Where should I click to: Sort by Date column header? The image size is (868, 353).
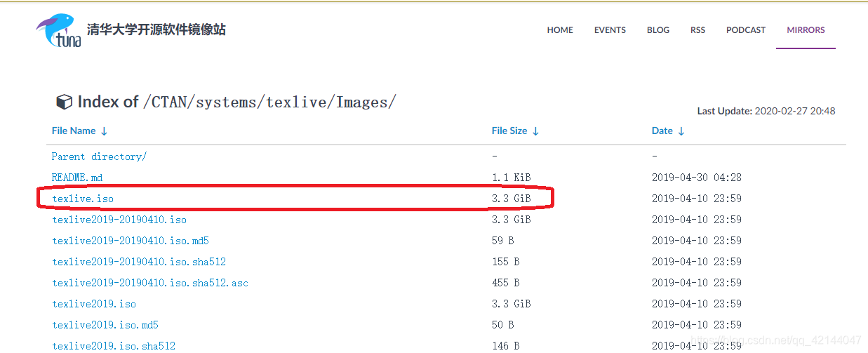point(668,131)
